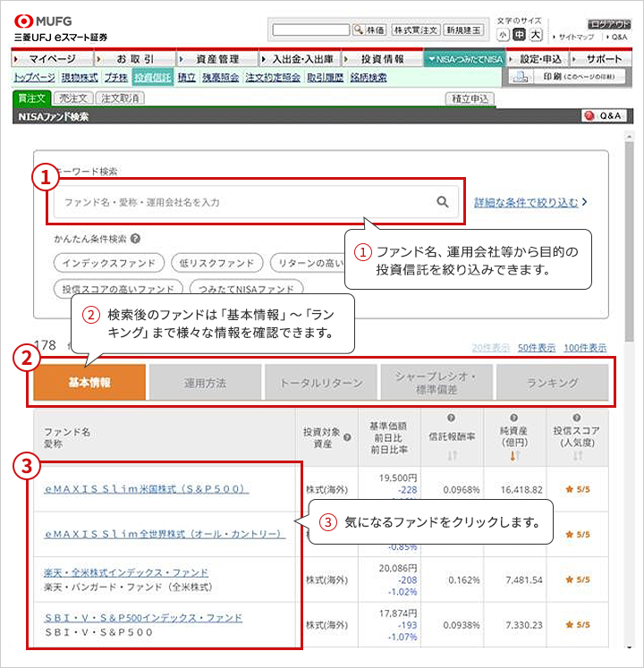Open the 銘柄検索 link
Screen dimensions: 644x668
click(x=369, y=77)
